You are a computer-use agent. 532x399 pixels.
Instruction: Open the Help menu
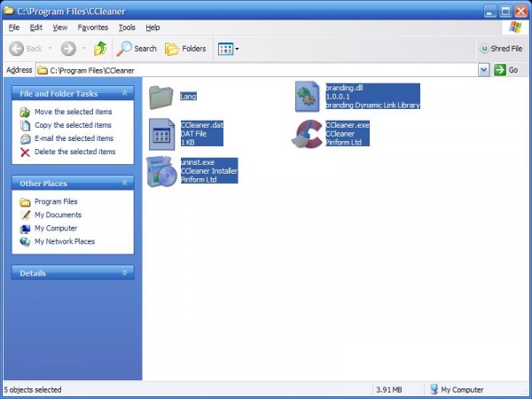153,27
